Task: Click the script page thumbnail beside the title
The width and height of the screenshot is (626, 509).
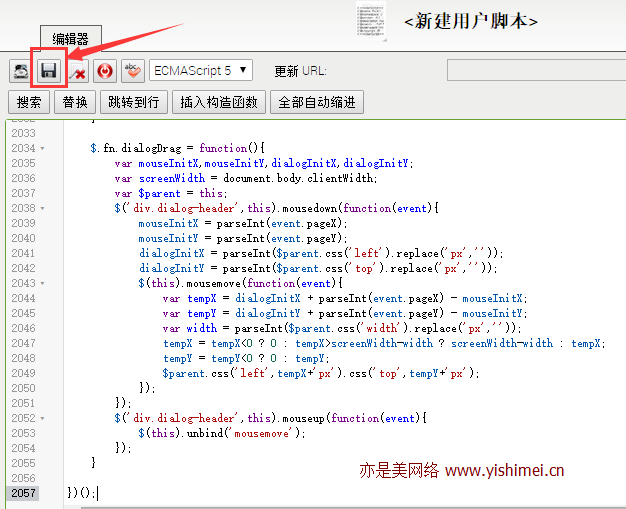Action: tap(371, 21)
